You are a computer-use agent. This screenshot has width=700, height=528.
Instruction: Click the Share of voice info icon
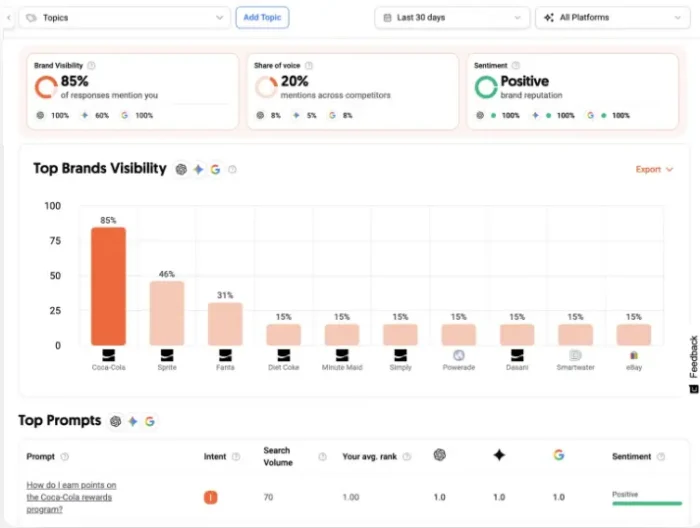(308, 66)
